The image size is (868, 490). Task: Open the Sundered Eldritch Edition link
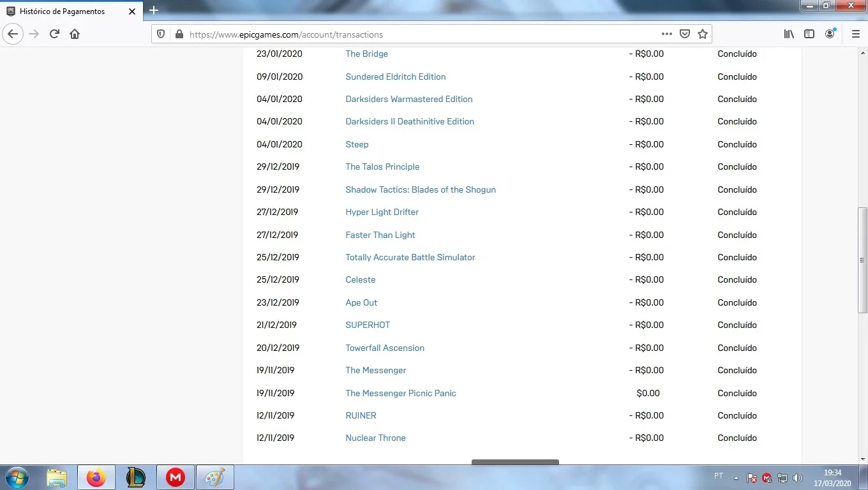396,77
